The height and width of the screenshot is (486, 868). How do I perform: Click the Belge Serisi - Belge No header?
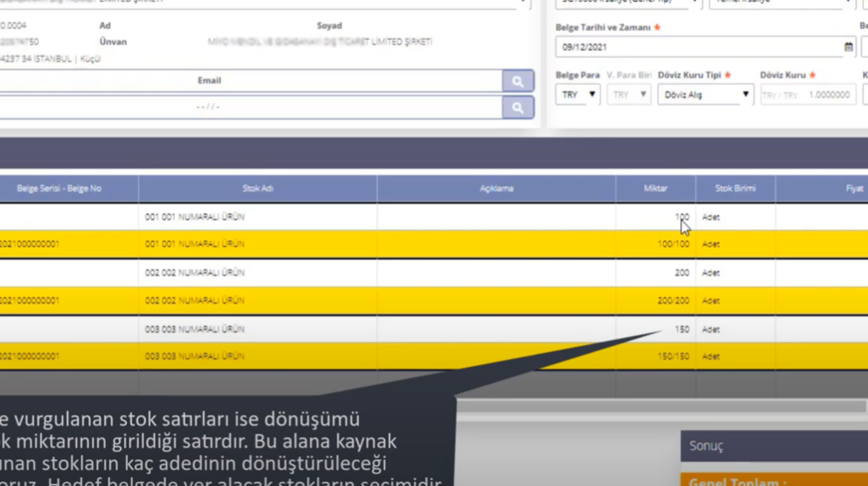(x=58, y=188)
